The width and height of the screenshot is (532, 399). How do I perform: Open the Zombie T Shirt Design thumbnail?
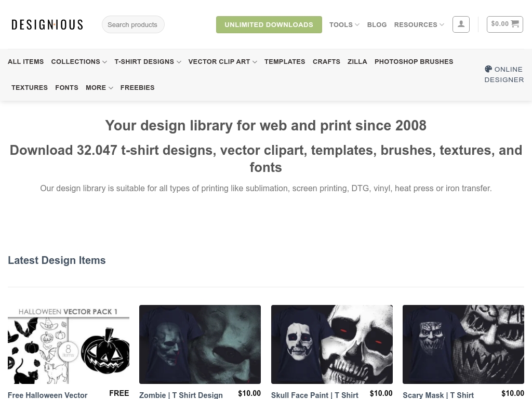200,344
